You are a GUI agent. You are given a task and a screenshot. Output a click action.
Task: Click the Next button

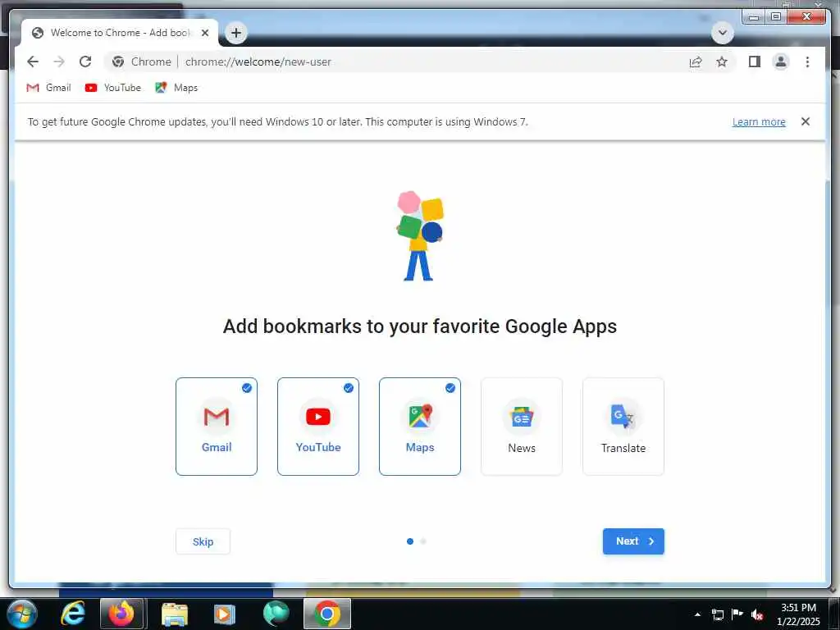click(633, 541)
